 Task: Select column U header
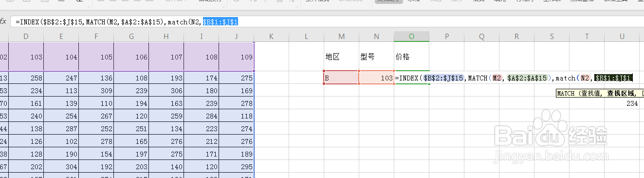click(x=622, y=37)
